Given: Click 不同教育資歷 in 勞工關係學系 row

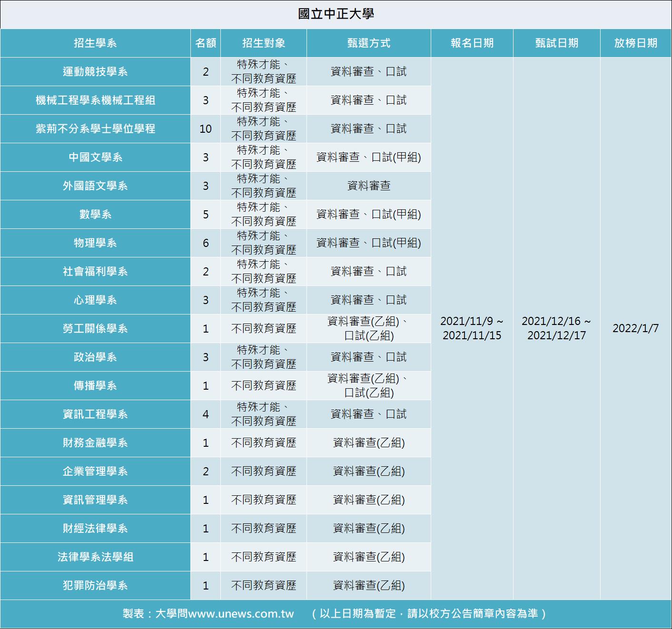Looking at the screenshot, I should 264,329.
